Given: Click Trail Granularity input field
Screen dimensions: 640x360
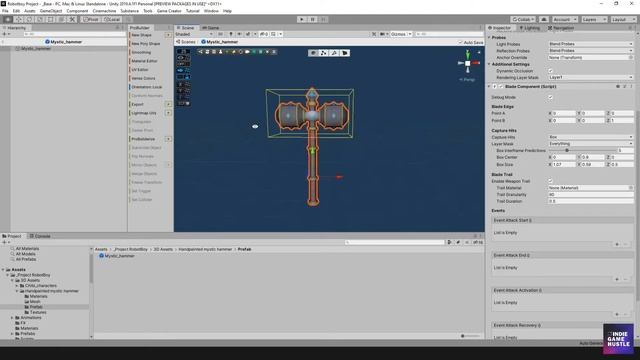Looking at the screenshot, I should 591,194.
